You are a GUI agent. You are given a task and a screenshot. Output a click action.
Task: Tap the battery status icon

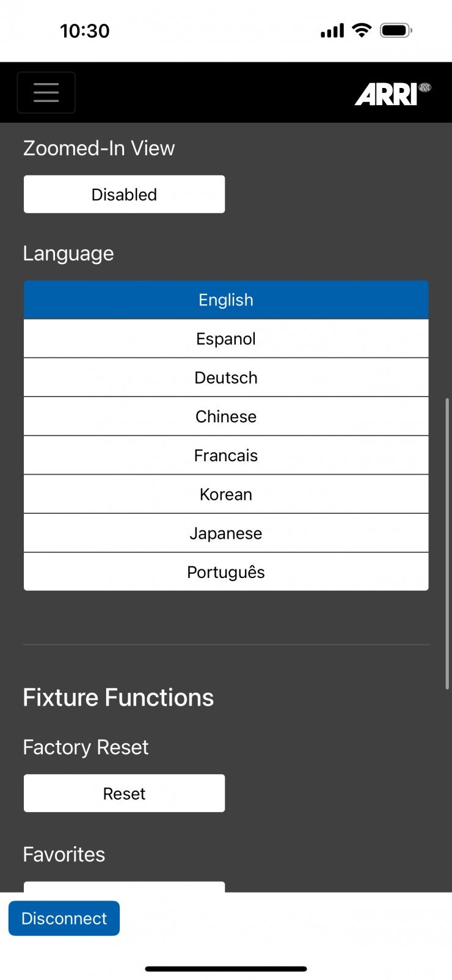click(x=396, y=31)
